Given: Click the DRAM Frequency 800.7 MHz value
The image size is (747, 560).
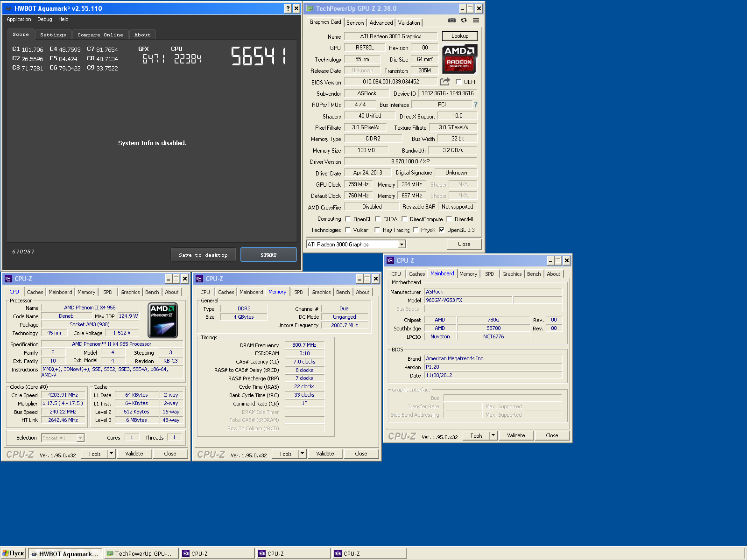Looking at the screenshot, I should click(x=304, y=345).
